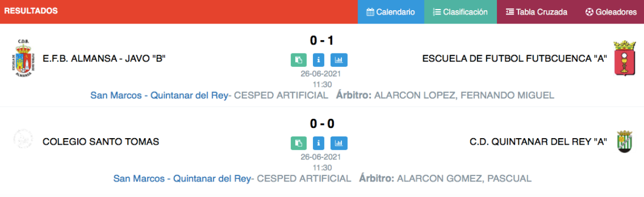Open the Calendario tab
The width and height of the screenshot is (644, 197).
pos(391,12)
